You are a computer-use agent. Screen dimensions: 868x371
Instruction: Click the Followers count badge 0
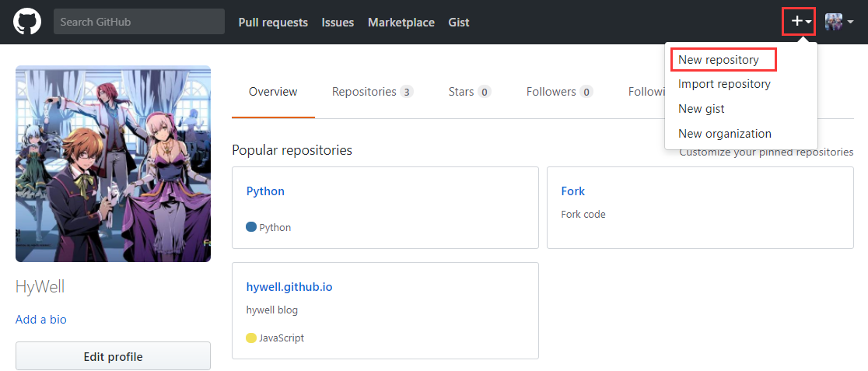pyautogui.click(x=586, y=92)
